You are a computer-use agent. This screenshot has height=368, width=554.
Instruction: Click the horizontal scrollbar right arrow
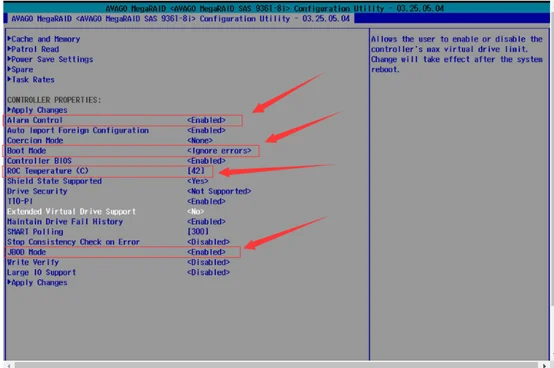pos(544,365)
